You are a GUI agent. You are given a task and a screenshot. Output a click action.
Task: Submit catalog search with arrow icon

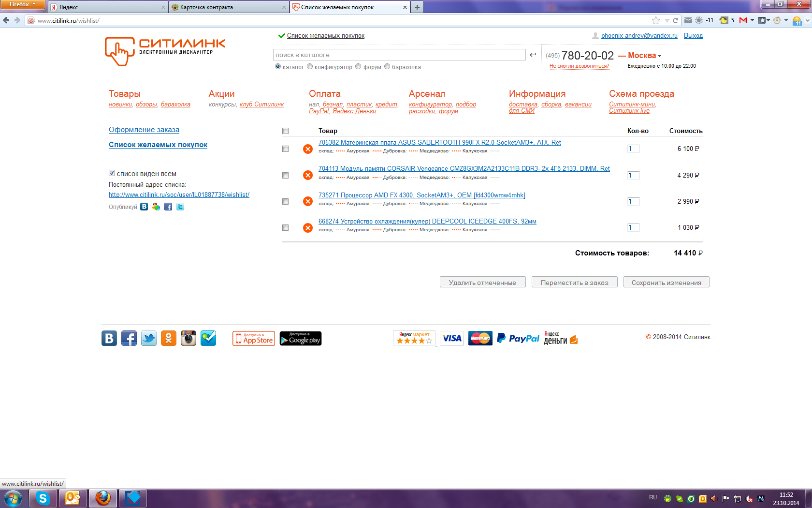click(533, 55)
